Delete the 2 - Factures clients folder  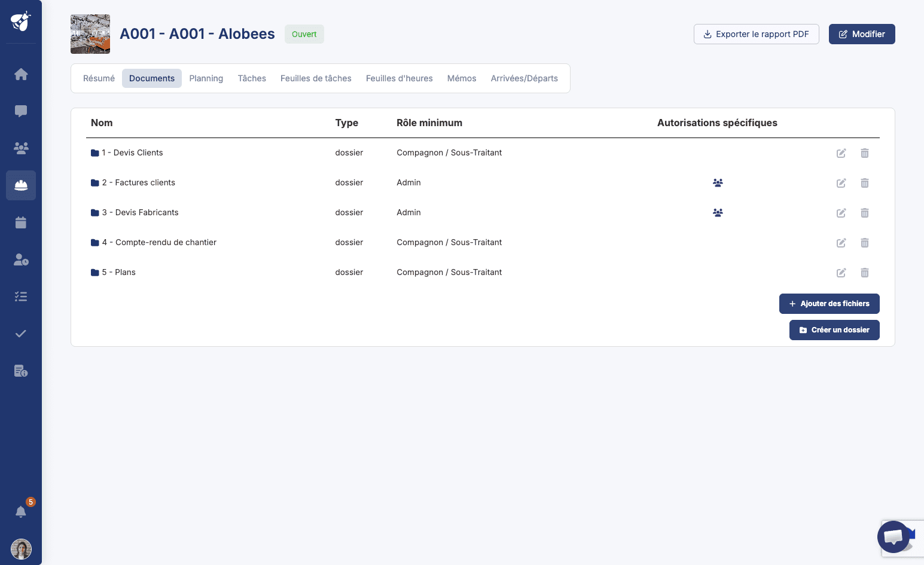coord(865,183)
